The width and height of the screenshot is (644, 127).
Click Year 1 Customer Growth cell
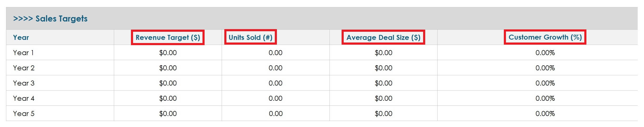pyautogui.click(x=545, y=53)
